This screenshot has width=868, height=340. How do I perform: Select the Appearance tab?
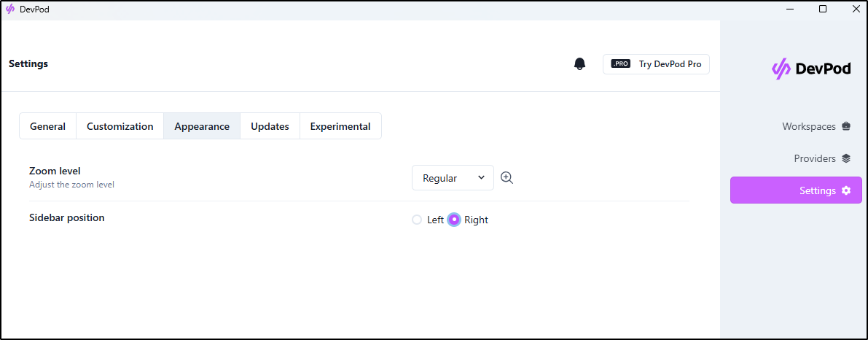click(202, 126)
